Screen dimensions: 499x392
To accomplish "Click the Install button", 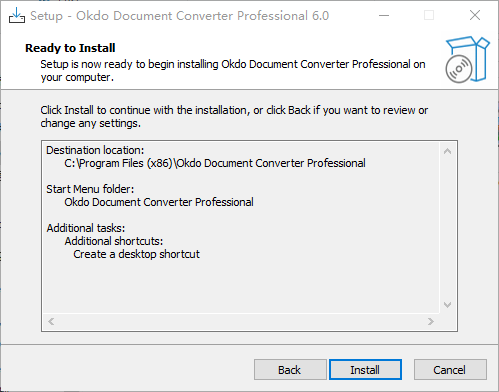I will click(365, 369).
